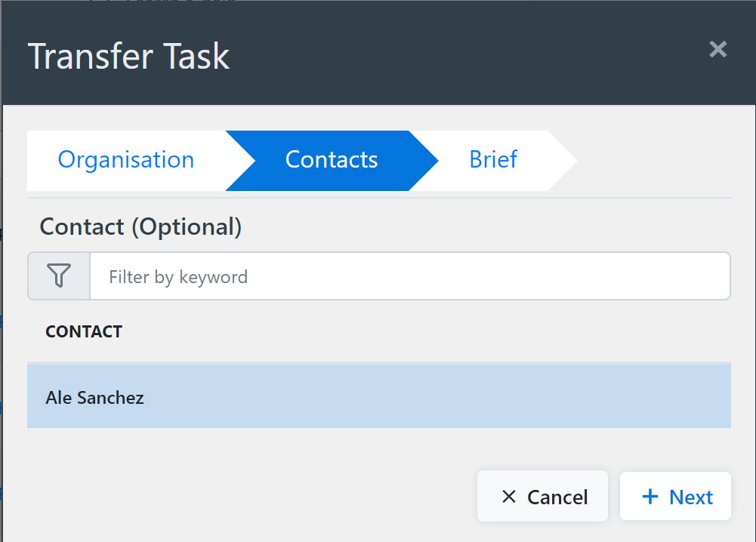Click inside the Filter by keyword field
The height and width of the screenshot is (542, 756).
click(302, 276)
